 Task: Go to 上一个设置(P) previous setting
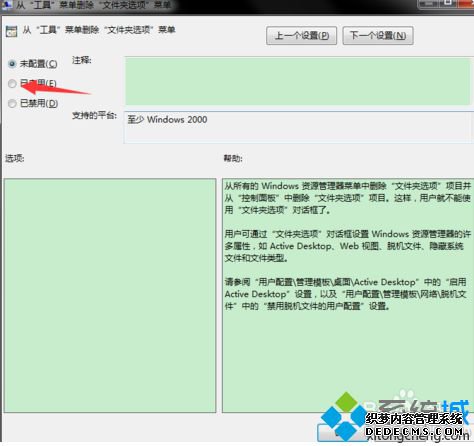(301, 36)
